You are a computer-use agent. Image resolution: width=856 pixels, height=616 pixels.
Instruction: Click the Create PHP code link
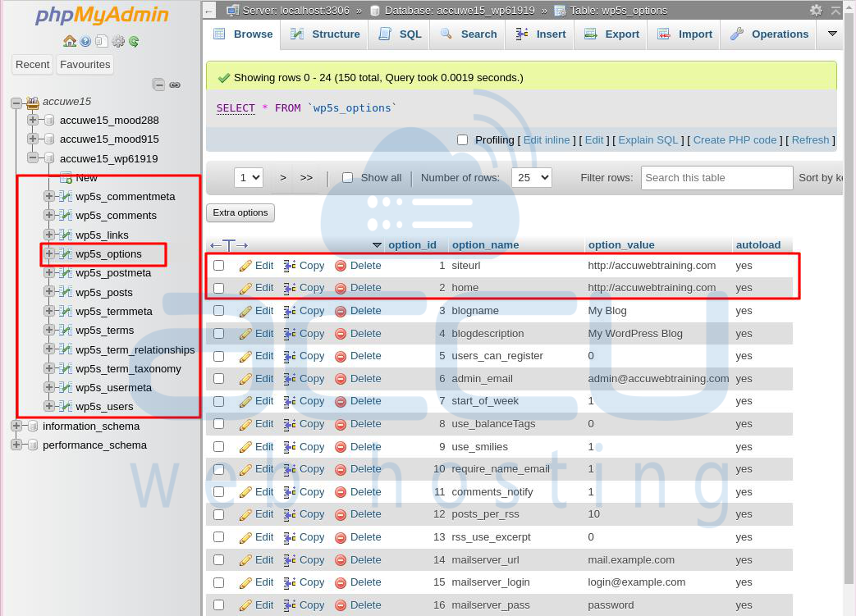pyautogui.click(x=735, y=139)
